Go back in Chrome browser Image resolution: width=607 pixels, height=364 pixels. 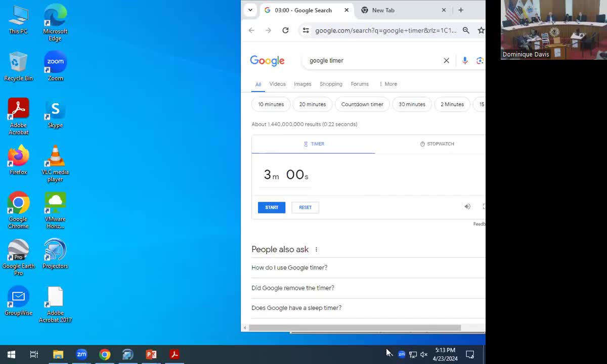tap(251, 30)
